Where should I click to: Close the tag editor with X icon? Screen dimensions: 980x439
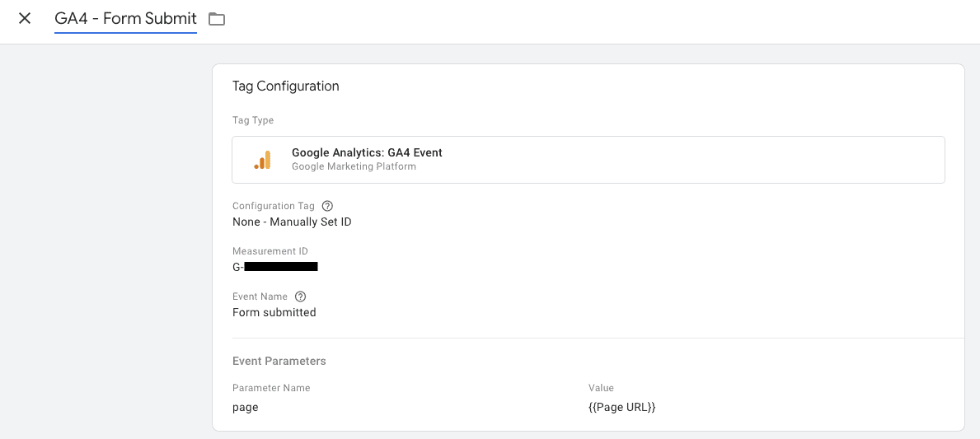click(25, 19)
